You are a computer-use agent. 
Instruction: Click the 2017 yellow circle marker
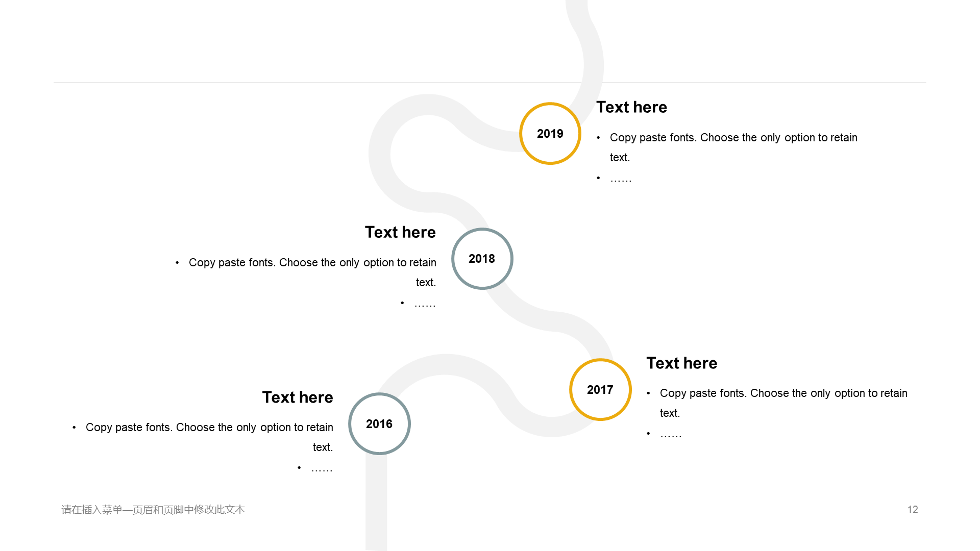(600, 390)
